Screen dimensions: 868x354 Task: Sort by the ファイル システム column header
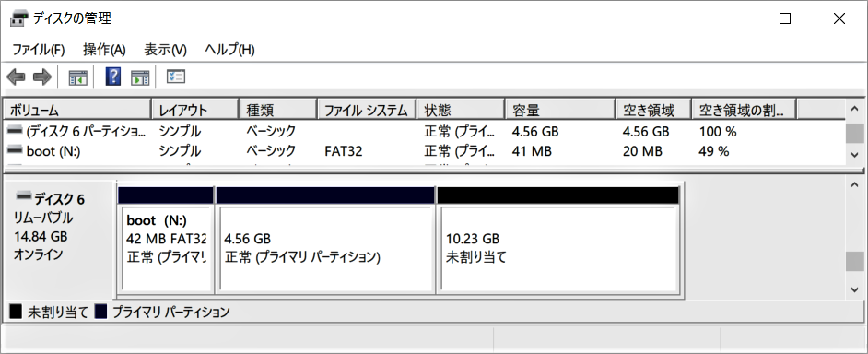coord(368,110)
